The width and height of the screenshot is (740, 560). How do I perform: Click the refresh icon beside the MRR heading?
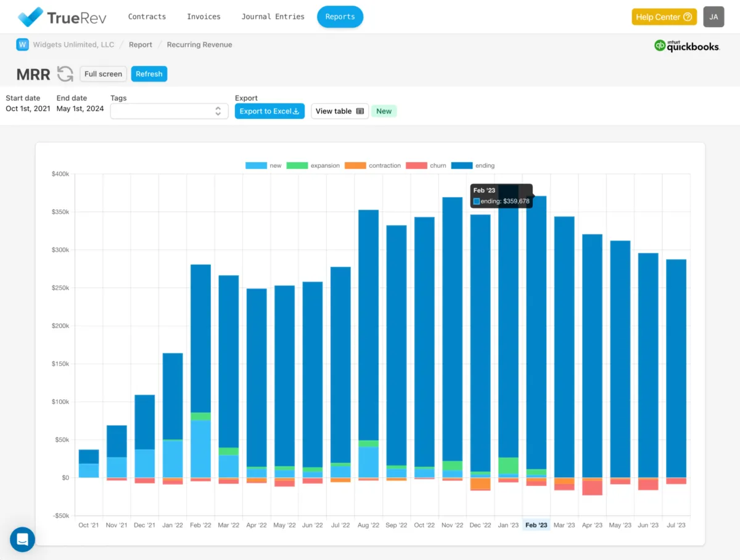coord(64,73)
